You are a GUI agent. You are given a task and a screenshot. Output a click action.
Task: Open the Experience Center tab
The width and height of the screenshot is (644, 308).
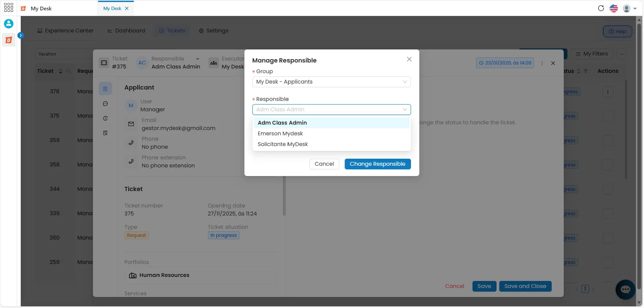pyautogui.click(x=66, y=31)
